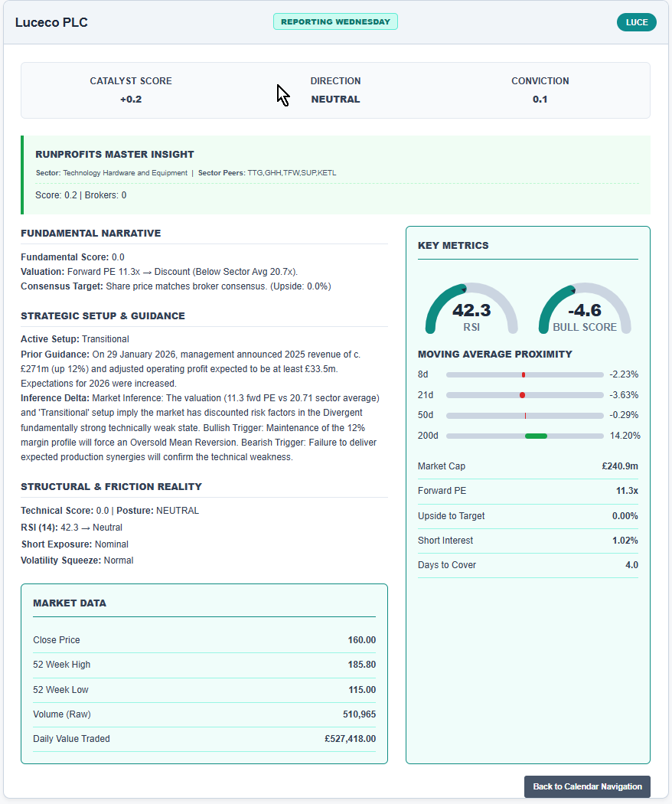Viewport: 672px width, 804px height.
Task: Click the 52 Week High value 185.80
Action: tap(362, 665)
